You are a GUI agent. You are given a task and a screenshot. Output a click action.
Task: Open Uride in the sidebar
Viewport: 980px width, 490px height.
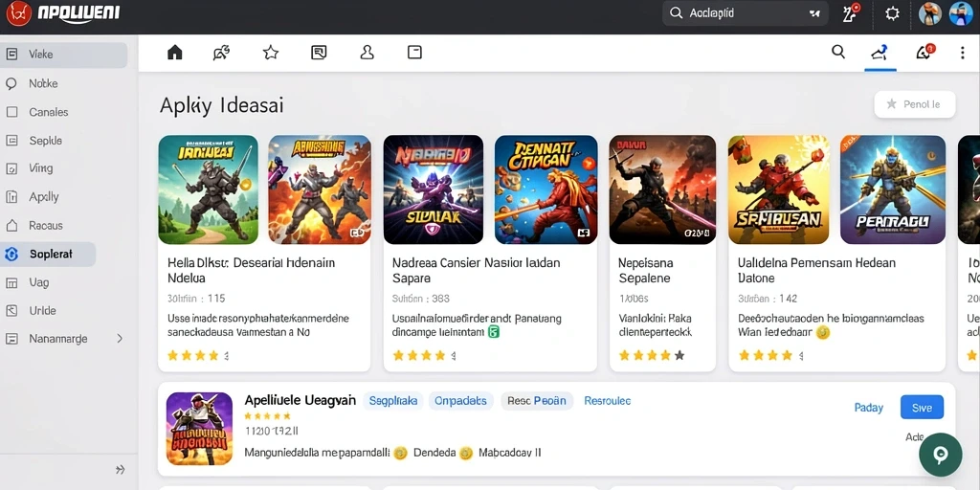[42, 311]
